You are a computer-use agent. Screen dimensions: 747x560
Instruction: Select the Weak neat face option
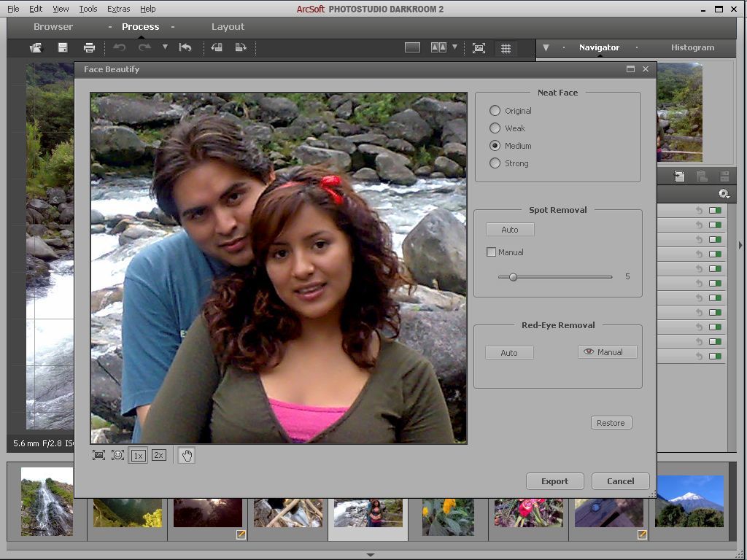pyautogui.click(x=495, y=128)
